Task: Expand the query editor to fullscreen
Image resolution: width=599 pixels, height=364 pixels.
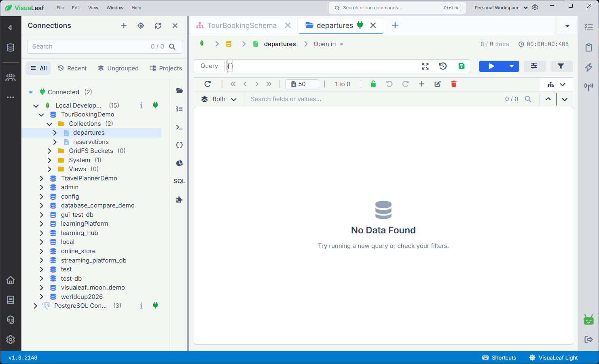Action: coord(425,66)
